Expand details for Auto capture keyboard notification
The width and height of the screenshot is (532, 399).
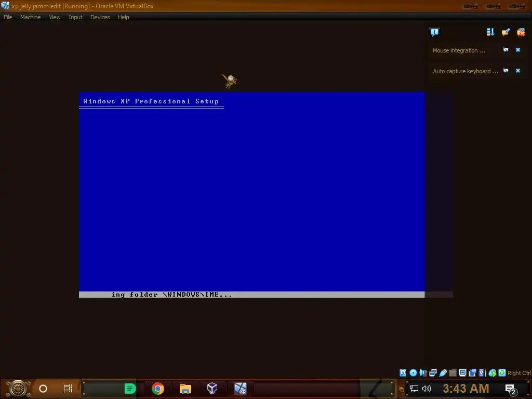pos(506,71)
